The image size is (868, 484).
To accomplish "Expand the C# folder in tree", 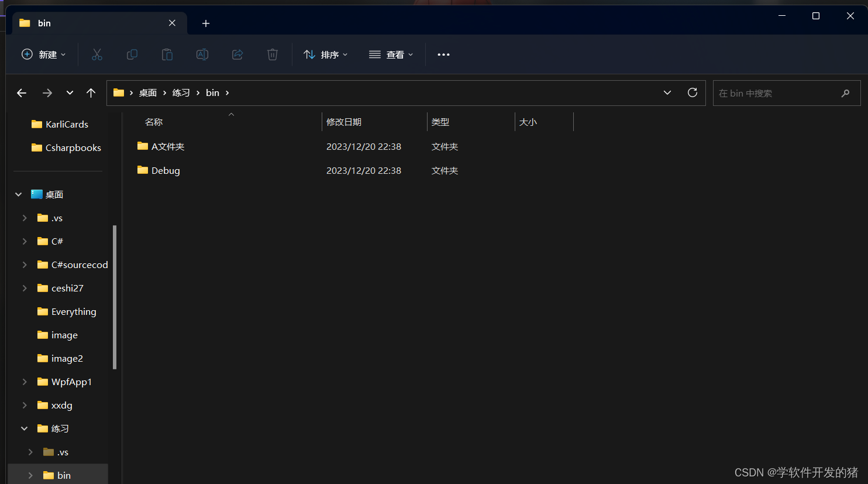I will click(x=25, y=241).
